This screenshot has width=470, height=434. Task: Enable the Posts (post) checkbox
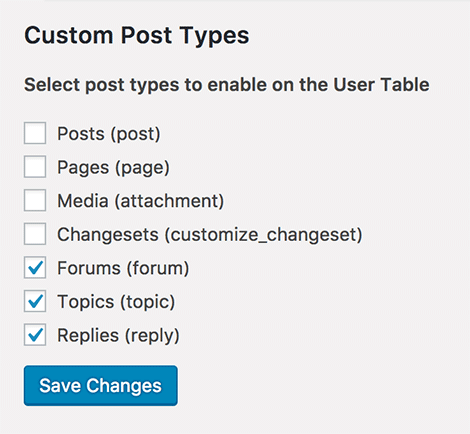click(x=35, y=133)
